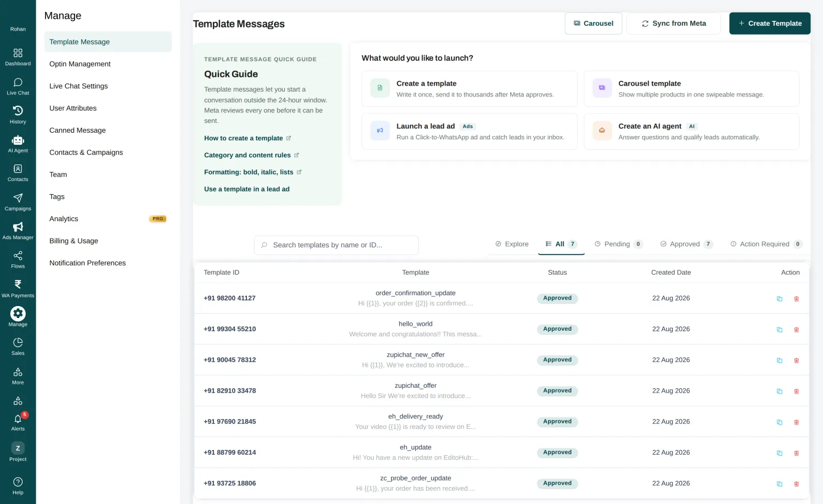
Task: Click the Manage gear icon
Action: click(x=18, y=314)
